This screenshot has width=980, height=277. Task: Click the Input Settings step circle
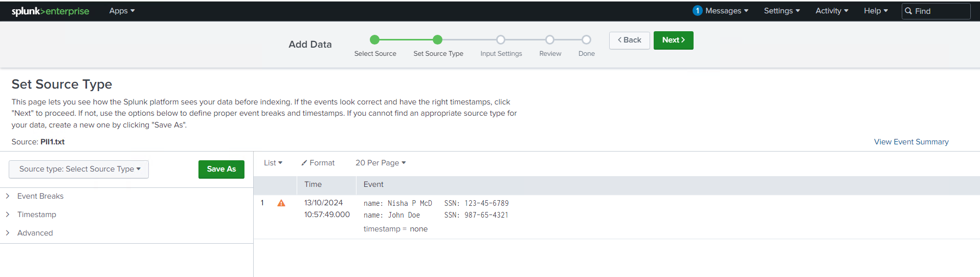point(501,40)
